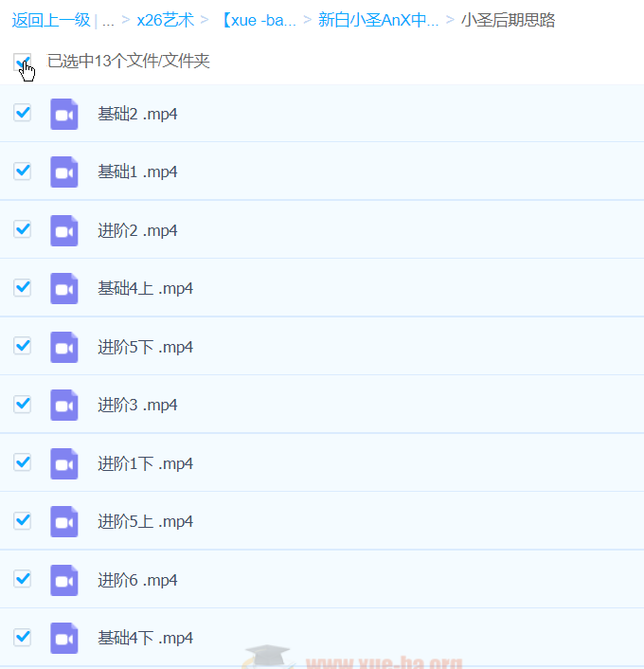Toggle the select-all checkbox at top

pyautogui.click(x=22, y=62)
